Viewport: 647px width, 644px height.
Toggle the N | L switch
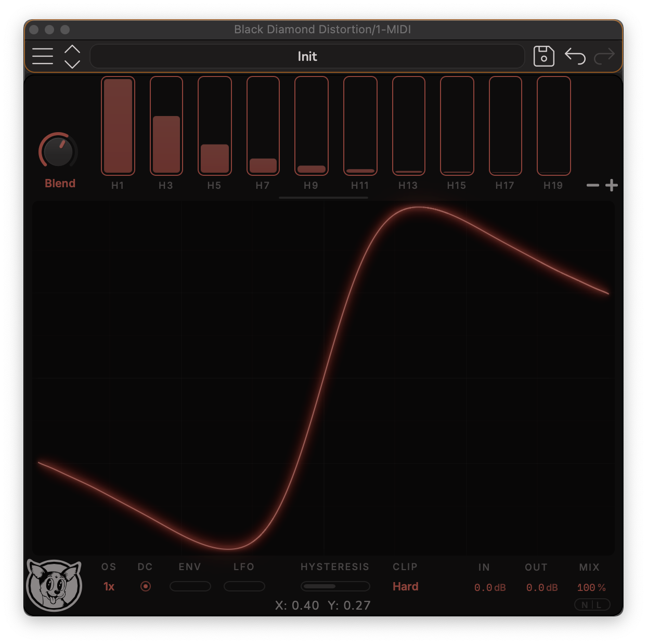point(592,604)
